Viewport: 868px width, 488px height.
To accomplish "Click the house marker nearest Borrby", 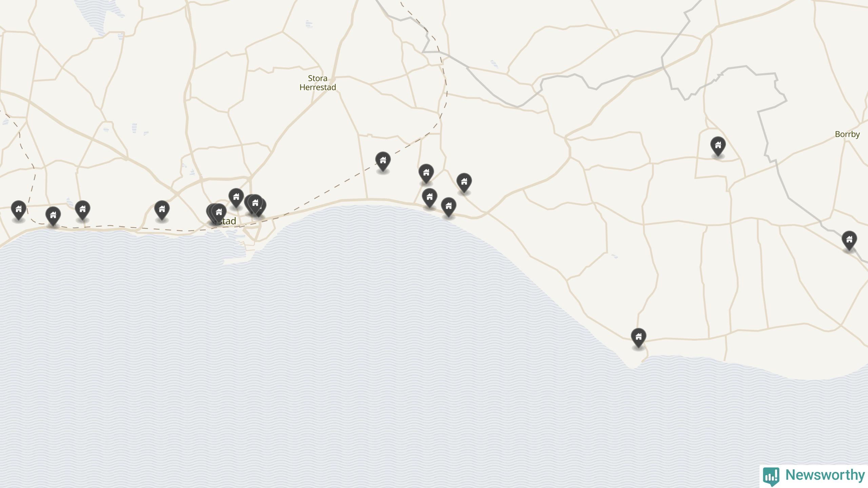I will coord(718,146).
